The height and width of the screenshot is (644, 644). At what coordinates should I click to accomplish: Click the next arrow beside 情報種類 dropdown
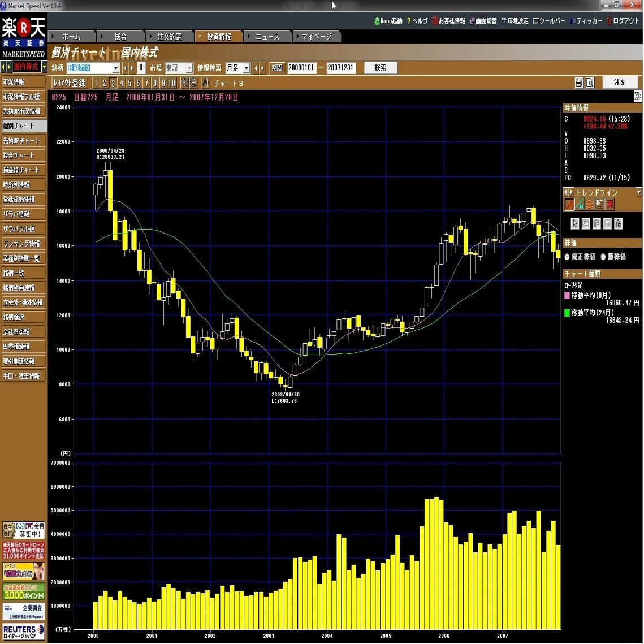pos(262,68)
